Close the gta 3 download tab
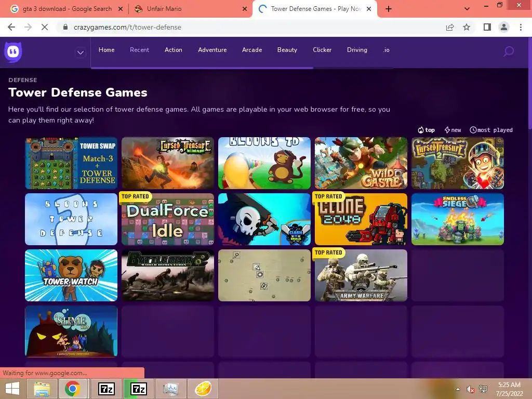532x399 pixels. (121, 9)
